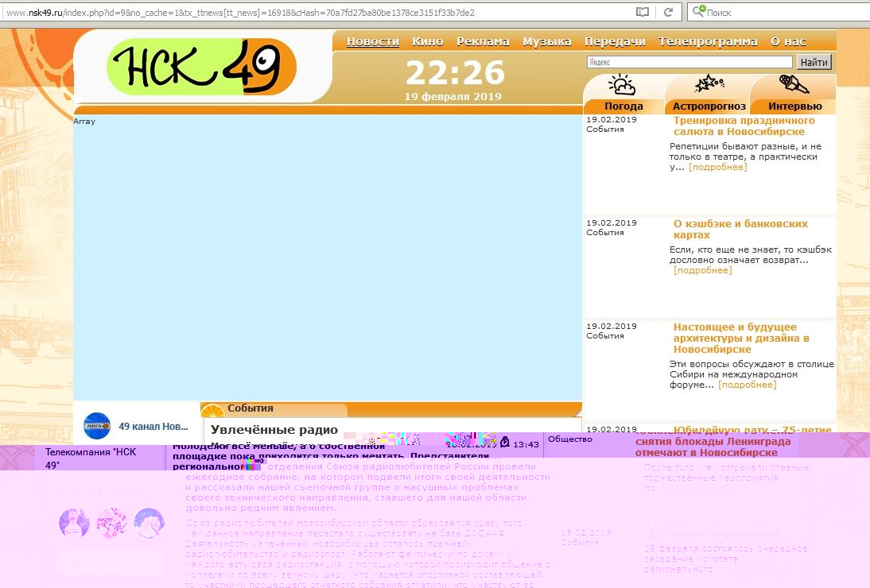Open article 'Тренировка праздничного салюта в Новосибирске'
Viewport: 870px width, 588px height.
[x=739, y=126]
